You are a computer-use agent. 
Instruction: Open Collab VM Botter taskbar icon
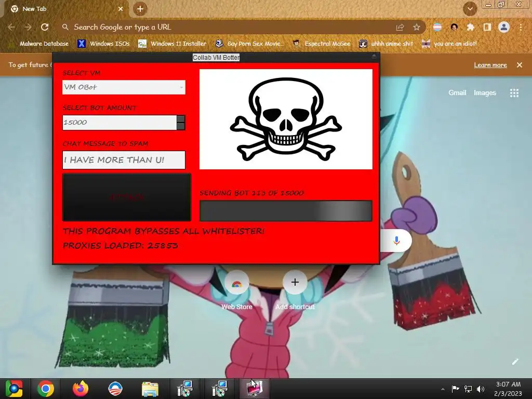tap(255, 389)
